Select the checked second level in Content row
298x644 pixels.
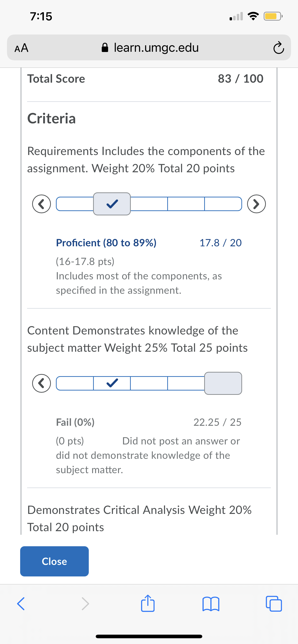112,383
